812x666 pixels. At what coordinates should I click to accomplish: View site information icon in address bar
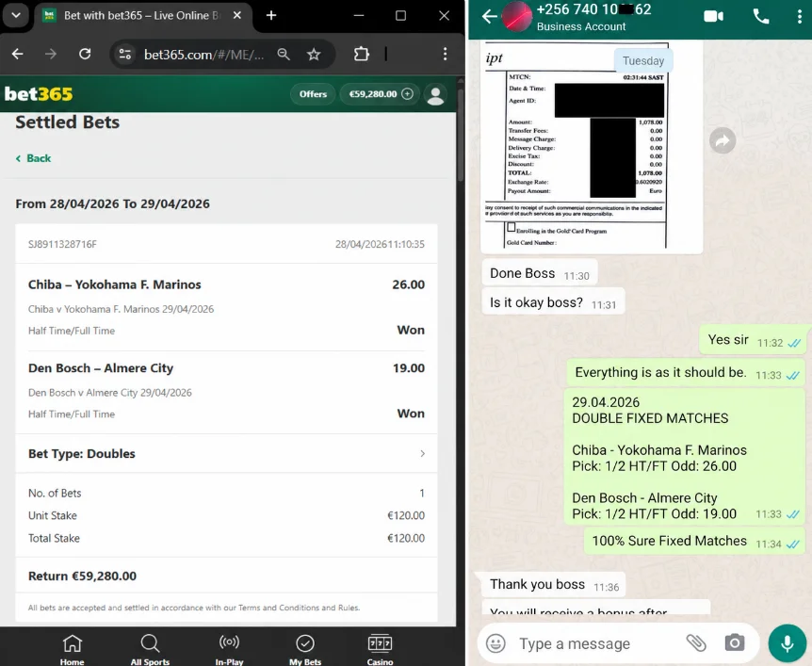pos(124,54)
